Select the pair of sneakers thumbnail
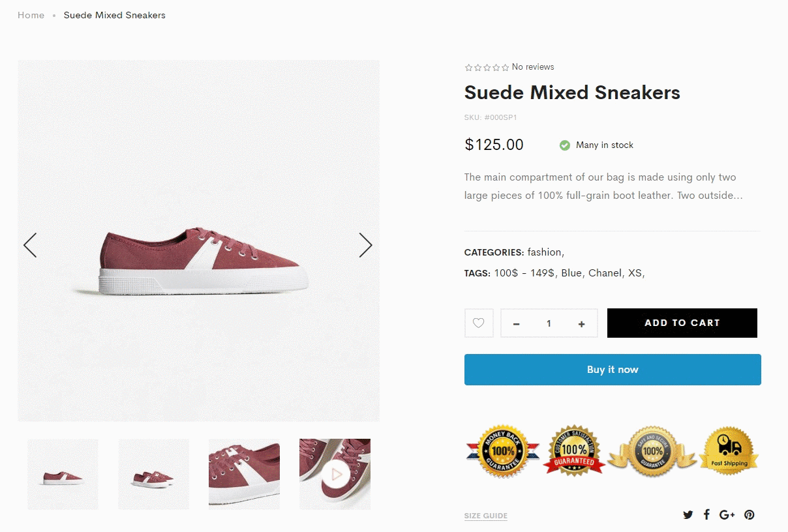The image size is (788, 532). 153,474
